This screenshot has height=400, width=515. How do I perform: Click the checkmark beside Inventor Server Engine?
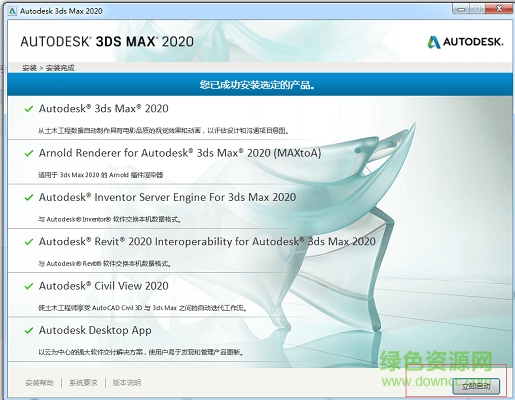point(29,197)
